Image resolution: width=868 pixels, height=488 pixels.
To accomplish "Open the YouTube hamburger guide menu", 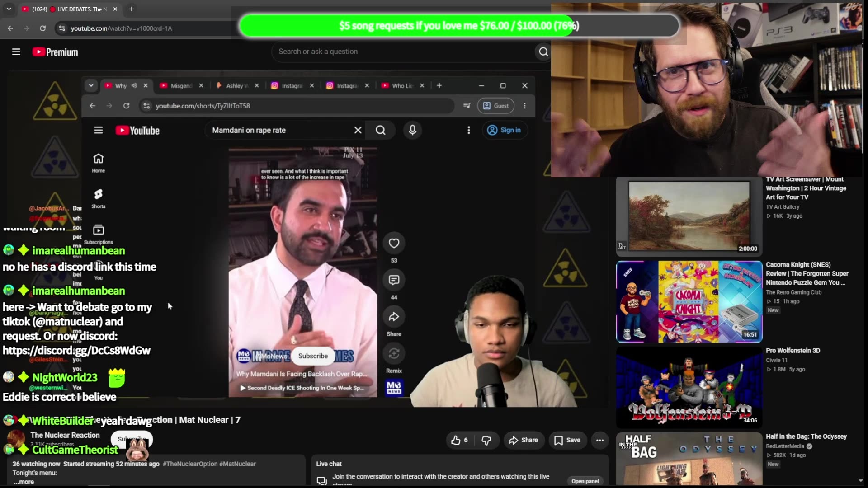I will click(16, 52).
